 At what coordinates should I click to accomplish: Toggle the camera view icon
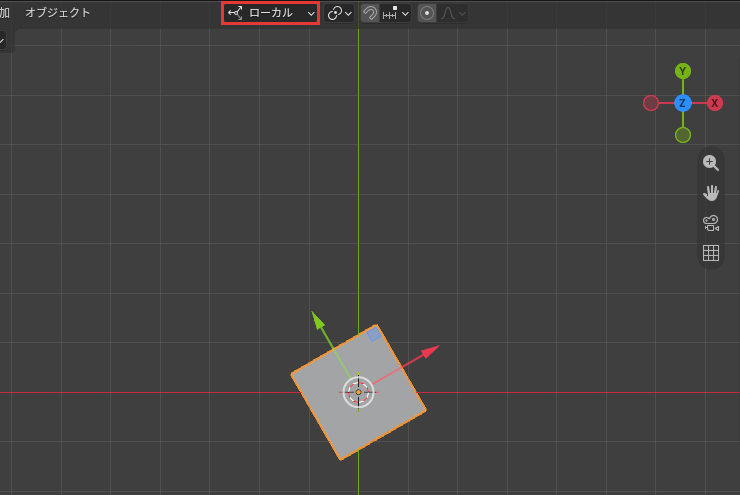click(711, 223)
